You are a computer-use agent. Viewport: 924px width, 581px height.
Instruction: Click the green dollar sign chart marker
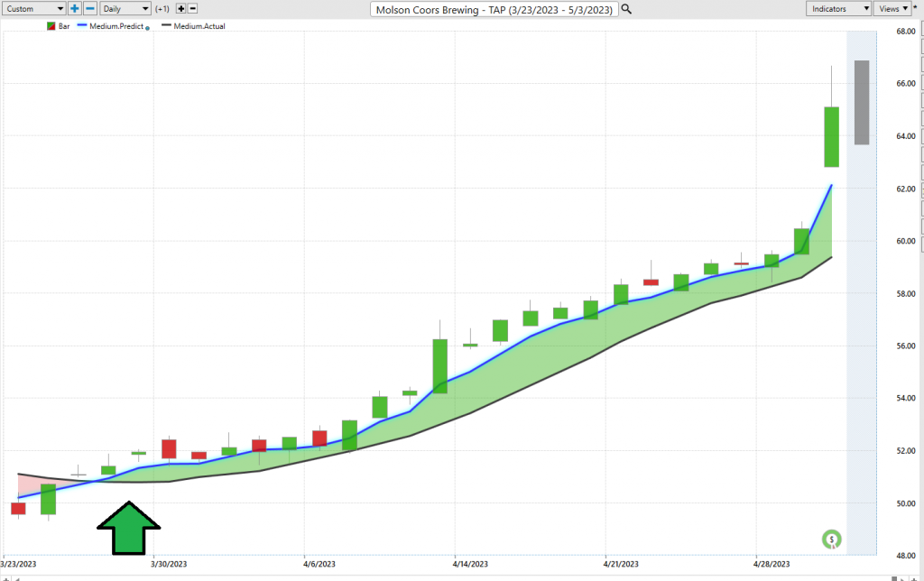click(831, 539)
